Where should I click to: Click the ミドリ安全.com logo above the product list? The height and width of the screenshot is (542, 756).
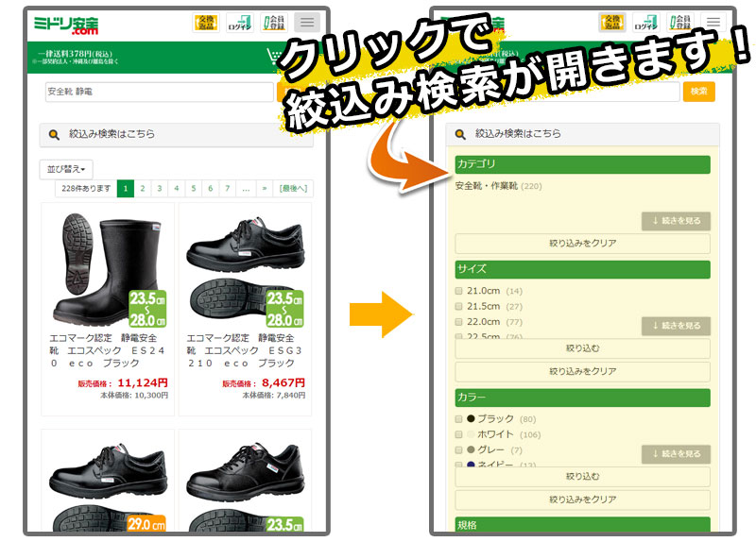pyautogui.click(x=66, y=23)
